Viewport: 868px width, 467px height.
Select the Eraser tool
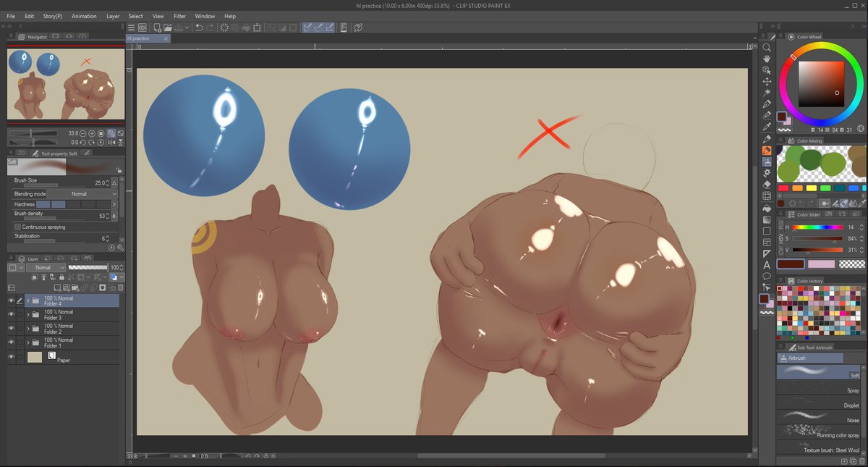click(x=767, y=185)
